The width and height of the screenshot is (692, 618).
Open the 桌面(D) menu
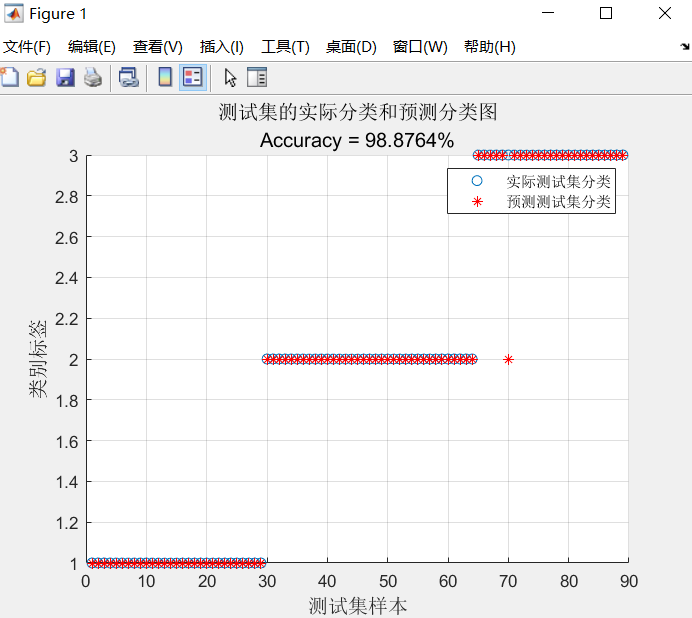pyautogui.click(x=351, y=47)
